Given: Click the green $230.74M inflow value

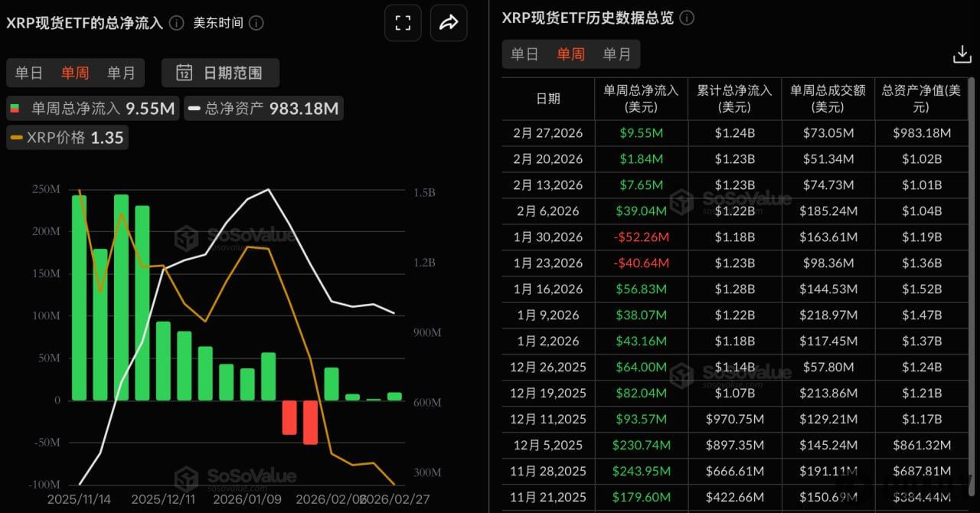Looking at the screenshot, I should [x=642, y=445].
